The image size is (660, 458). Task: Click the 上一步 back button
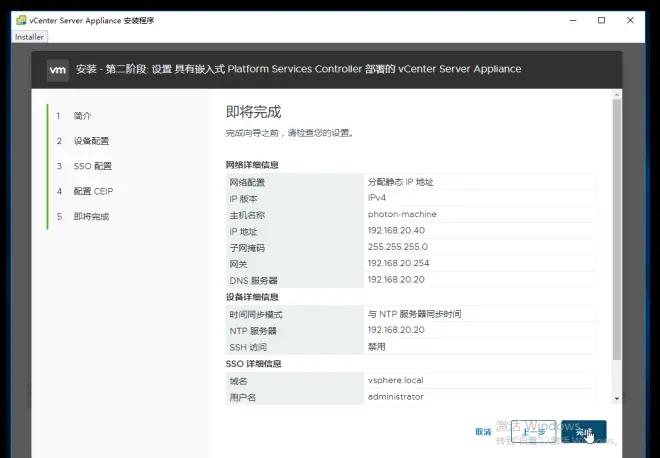(x=534, y=432)
